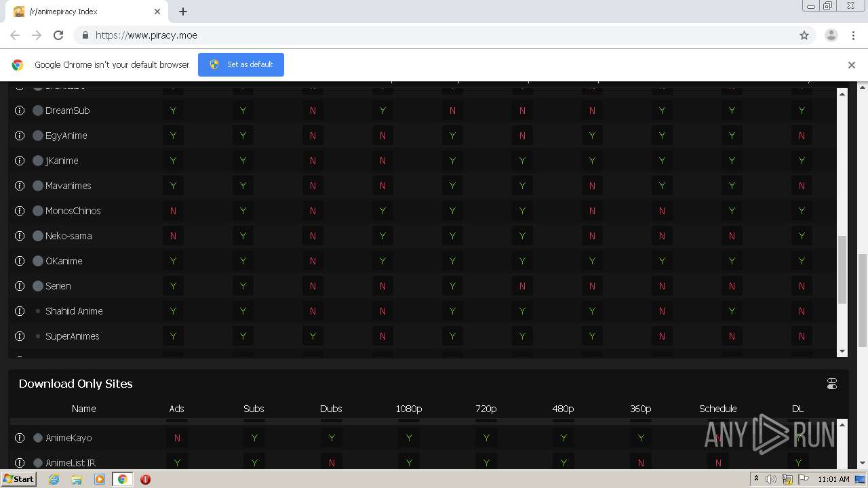This screenshot has height=488, width=868.
Task: Switch to /r/animepiracy Index tab
Action: coord(87,12)
